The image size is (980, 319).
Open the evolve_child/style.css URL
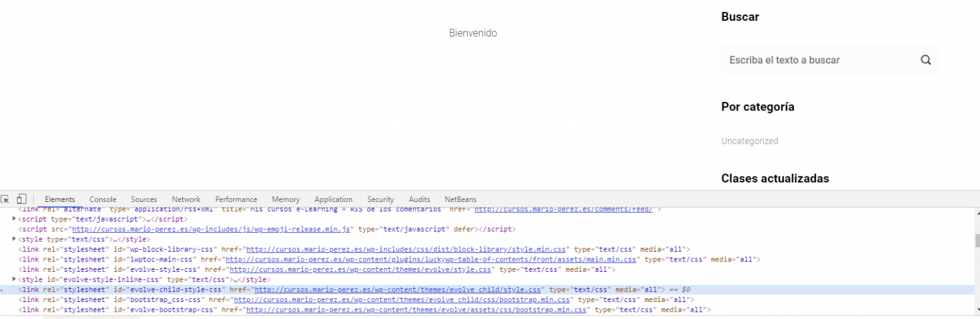[x=398, y=289]
